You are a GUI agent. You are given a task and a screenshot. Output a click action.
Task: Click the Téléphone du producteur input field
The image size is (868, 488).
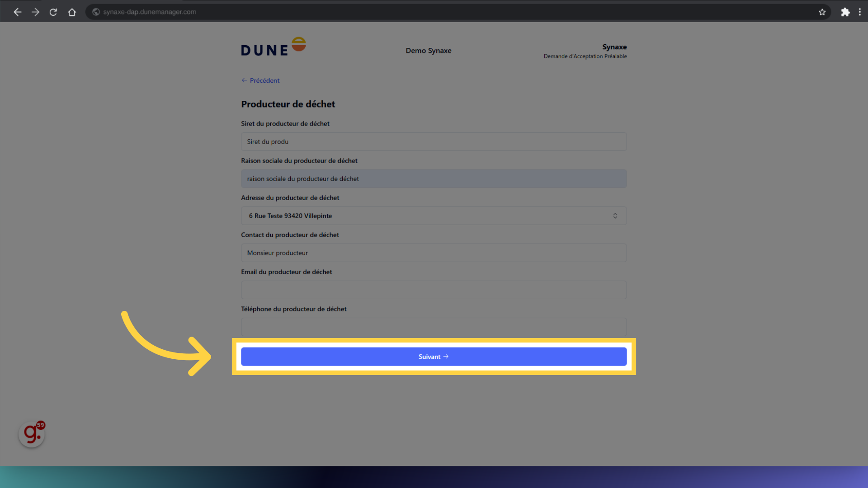point(433,327)
